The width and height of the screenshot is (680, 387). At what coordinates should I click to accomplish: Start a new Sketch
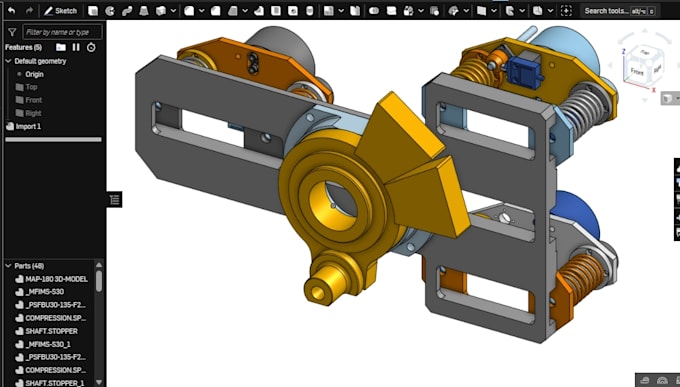61,11
